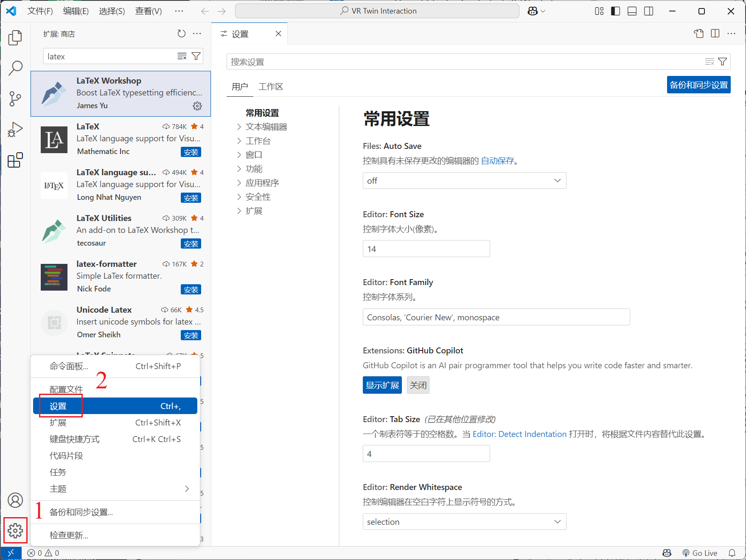Refresh the extensions marketplace list

(182, 34)
